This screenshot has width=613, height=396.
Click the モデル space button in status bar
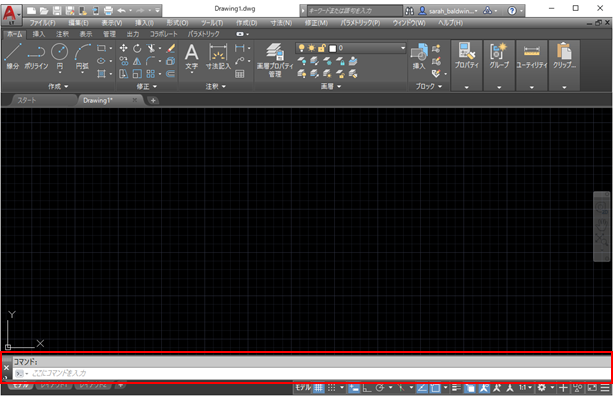[303, 388]
